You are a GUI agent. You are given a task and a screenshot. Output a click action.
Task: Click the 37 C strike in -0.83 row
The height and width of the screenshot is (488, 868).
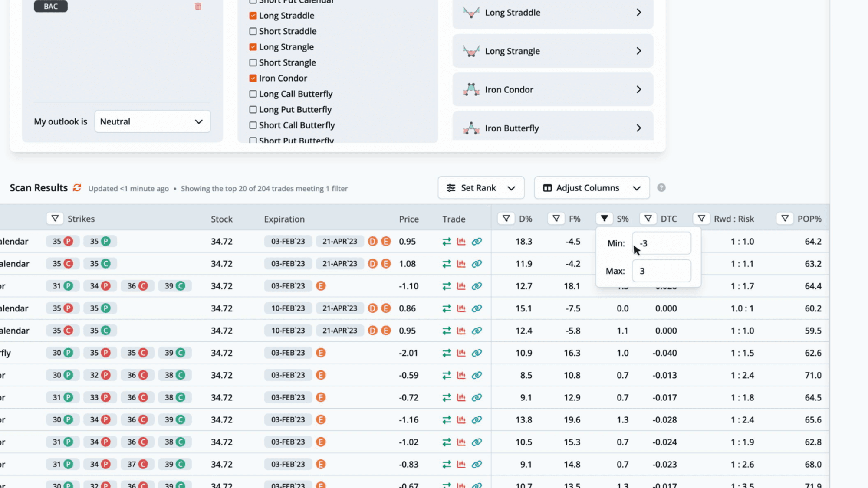point(138,464)
